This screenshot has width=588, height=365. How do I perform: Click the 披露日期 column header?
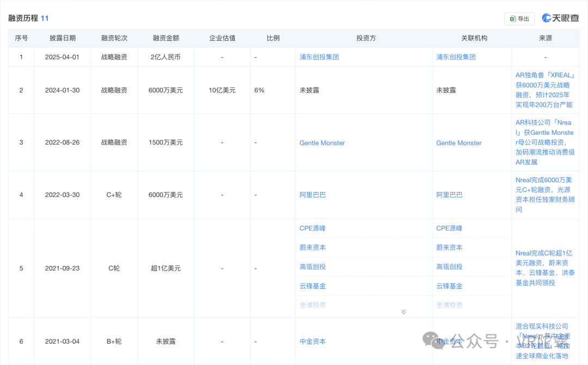pyautogui.click(x=63, y=38)
